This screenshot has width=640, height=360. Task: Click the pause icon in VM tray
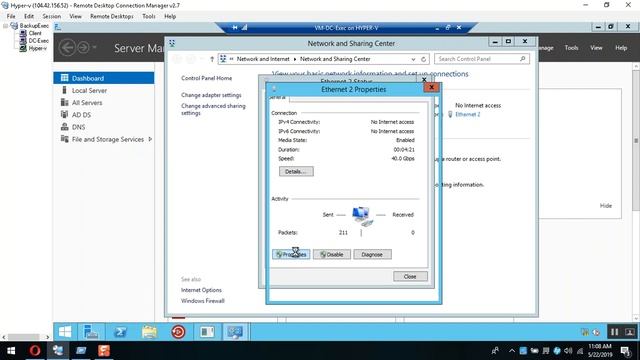point(614,332)
